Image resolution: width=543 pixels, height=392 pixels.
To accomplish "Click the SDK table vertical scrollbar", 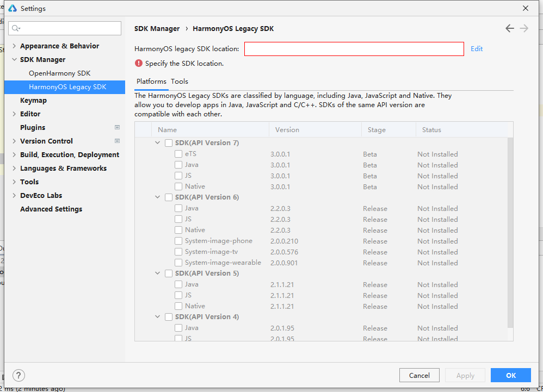I will pos(510,232).
